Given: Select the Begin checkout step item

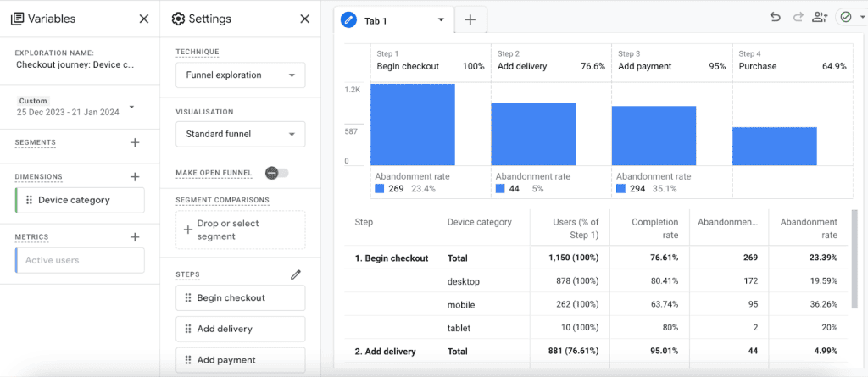Looking at the screenshot, I should [240, 298].
